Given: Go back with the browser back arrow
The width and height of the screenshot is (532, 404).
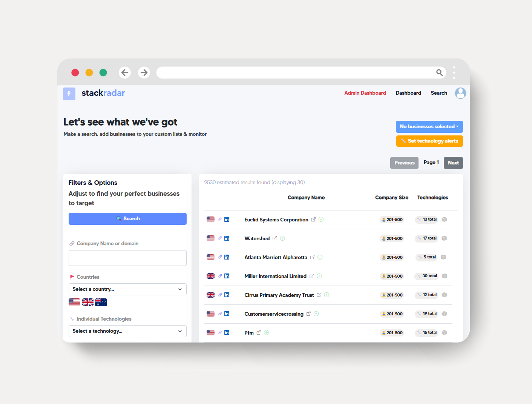Looking at the screenshot, I should click(125, 72).
